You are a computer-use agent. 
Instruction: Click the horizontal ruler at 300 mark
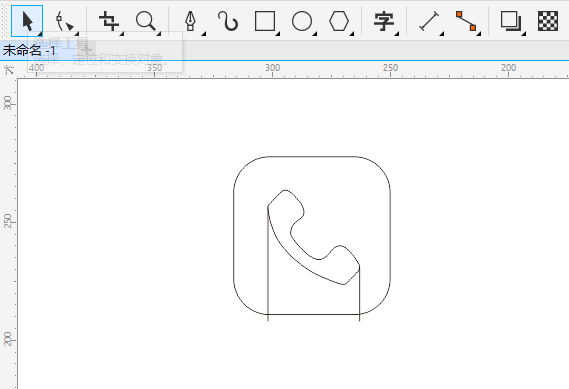pyautogui.click(x=272, y=69)
